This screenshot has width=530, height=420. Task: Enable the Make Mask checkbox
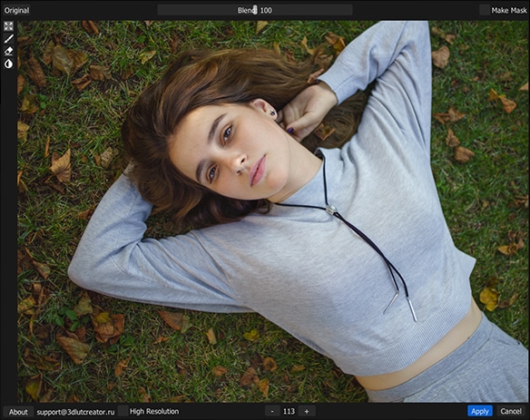(485, 10)
